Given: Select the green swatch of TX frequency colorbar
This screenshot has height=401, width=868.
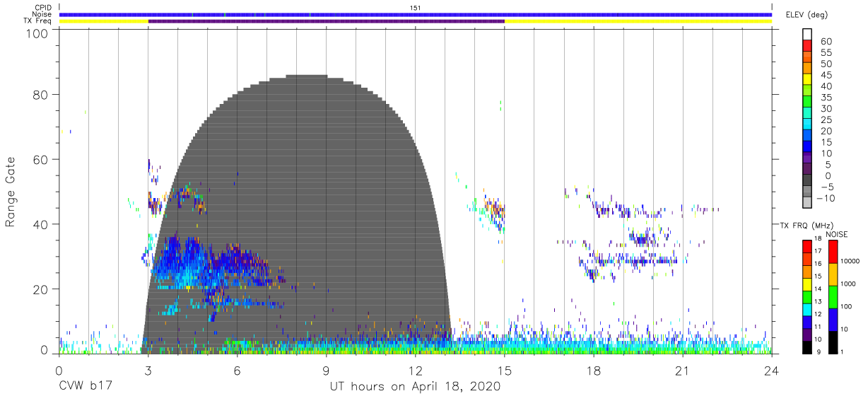Looking at the screenshot, I should (x=807, y=296).
